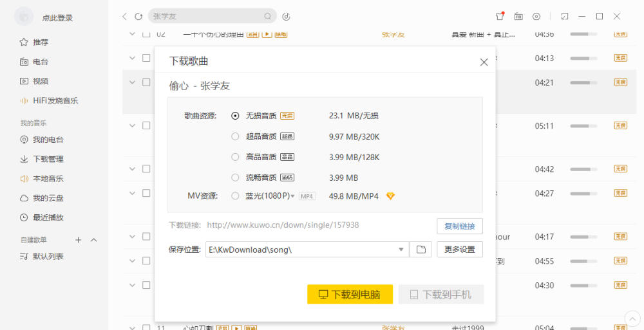Select 高品音质 128K quality option
Screen dimensions: 644x330
(x=235, y=157)
